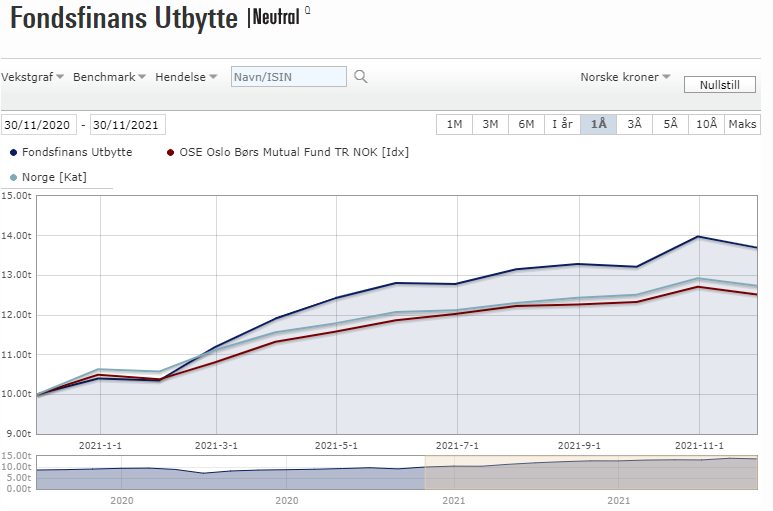Expand the Hendelse dropdown
This screenshot has width=773, height=511.
(x=186, y=77)
